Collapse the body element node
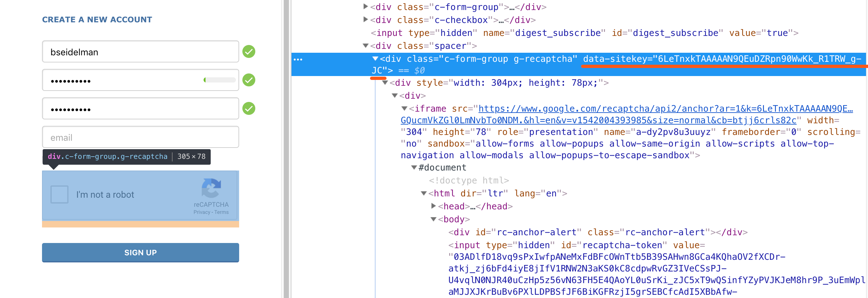The width and height of the screenshot is (868, 298). [434, 219]
